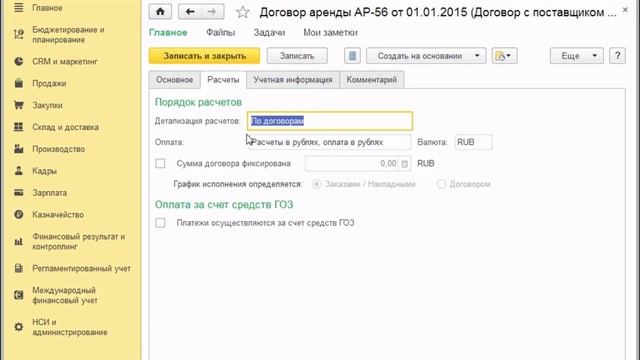This screenshot has height=360, width=640.
Task: Open Продажи section in sidebar
Action: (49, 83)
